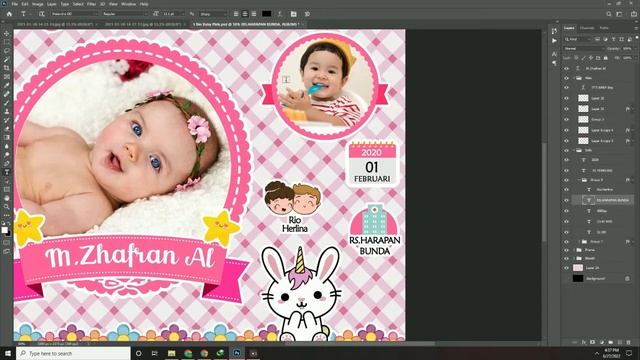Open the font size dropdown
640x360 pixels.
173,14
